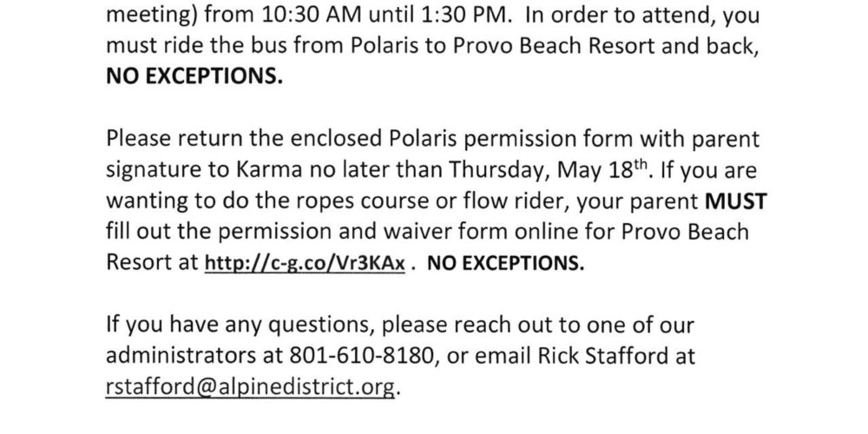Click the NO EXCEPTIONS text after the link
Viewport: 868px width, 434px height.
coord(506,264)
